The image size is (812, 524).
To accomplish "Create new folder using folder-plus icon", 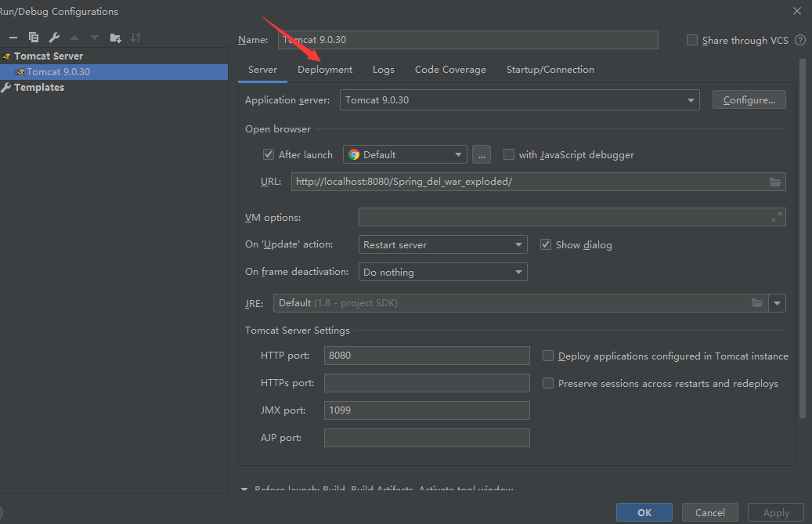I will pos(115,38).
